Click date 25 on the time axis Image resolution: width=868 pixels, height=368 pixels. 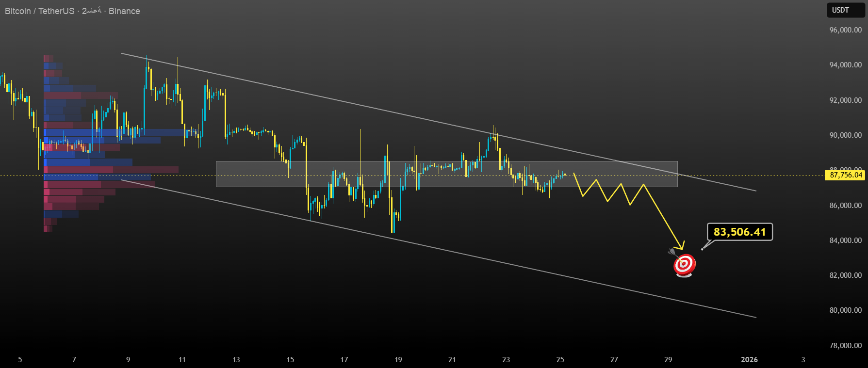(560, 359)
